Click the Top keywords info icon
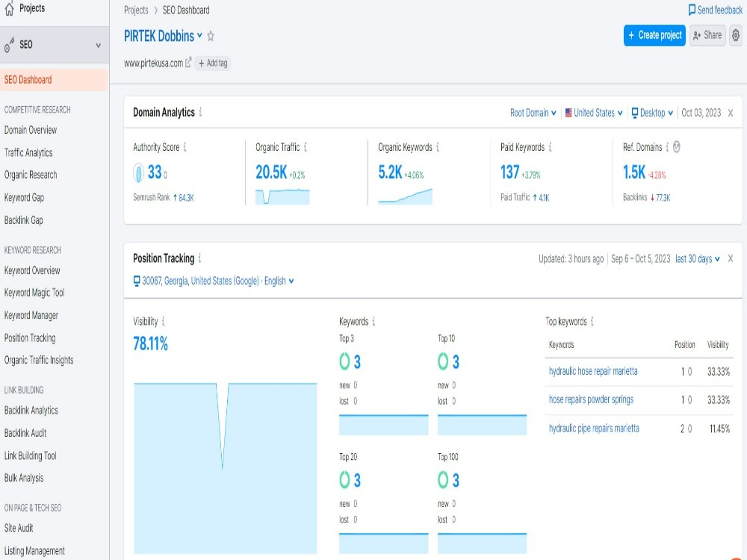The height and width of the screenshot is (560, 747). (x=592, y=321)
